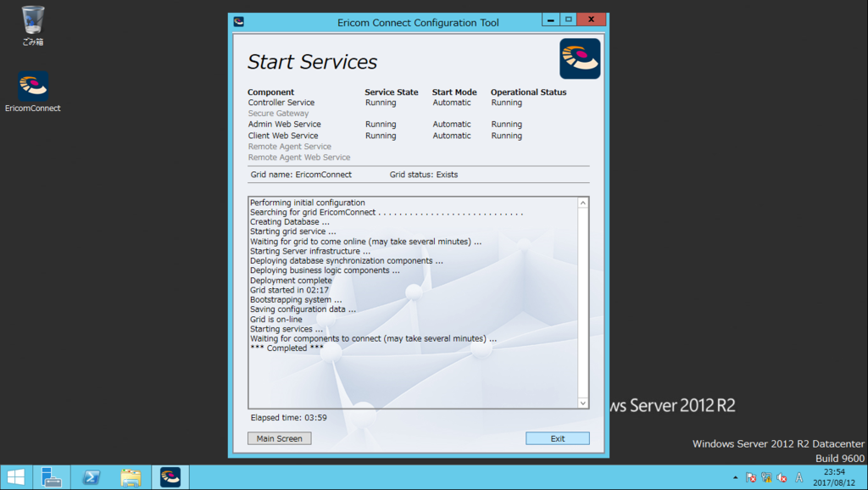Return to Main Screen button
The image size is (868, 490).
pyautogui.click(x=280, y=438)
